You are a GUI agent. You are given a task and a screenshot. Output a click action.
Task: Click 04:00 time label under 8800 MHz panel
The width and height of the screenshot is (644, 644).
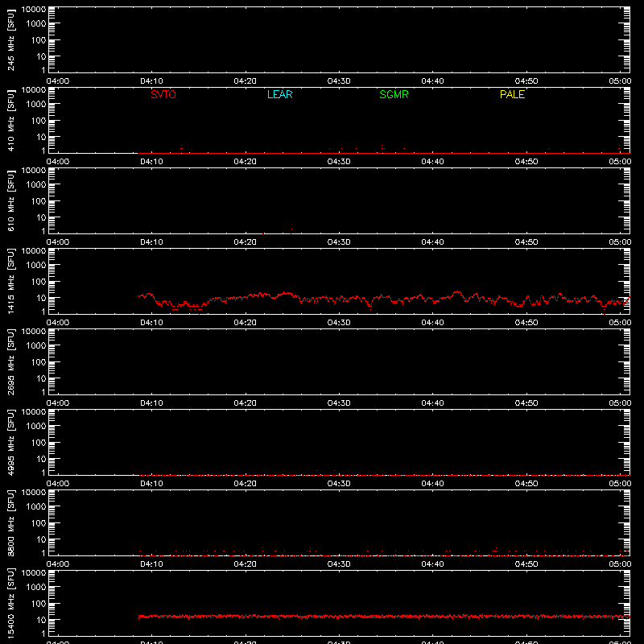point(58,564)
